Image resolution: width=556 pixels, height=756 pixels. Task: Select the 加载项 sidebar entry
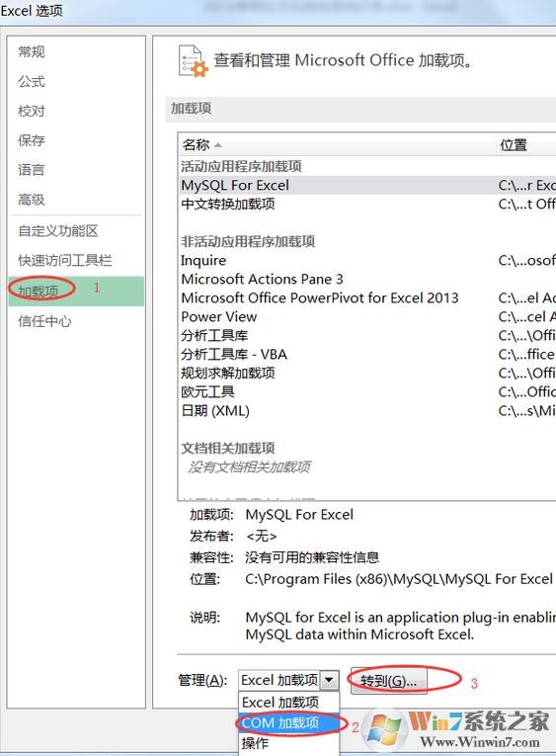point(76,292)
